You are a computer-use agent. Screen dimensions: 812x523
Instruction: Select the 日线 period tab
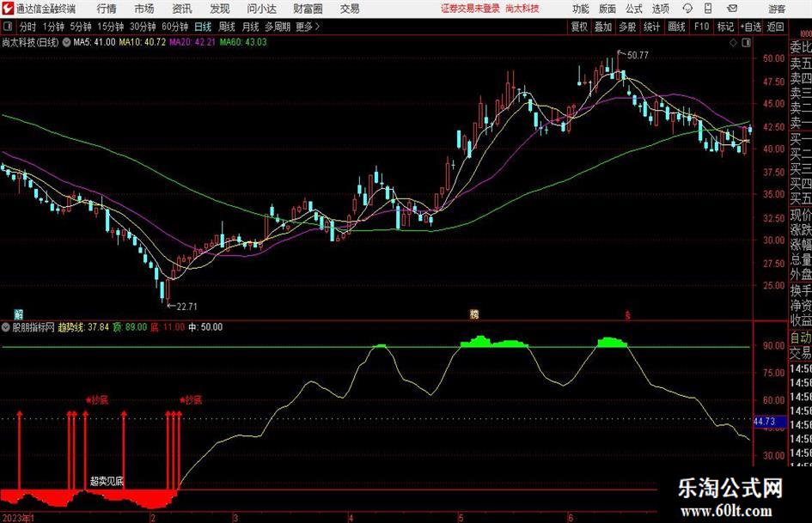coord(203,27)
